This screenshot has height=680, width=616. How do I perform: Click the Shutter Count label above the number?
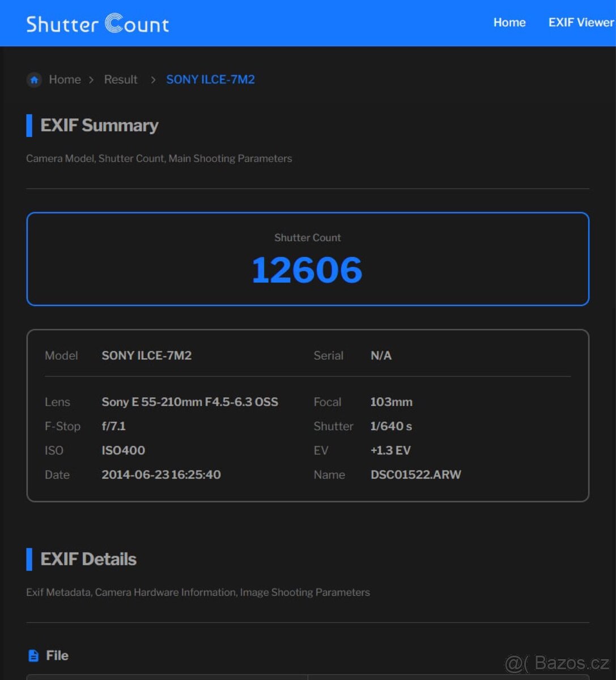pyautogui.click(x=308, y=238)
